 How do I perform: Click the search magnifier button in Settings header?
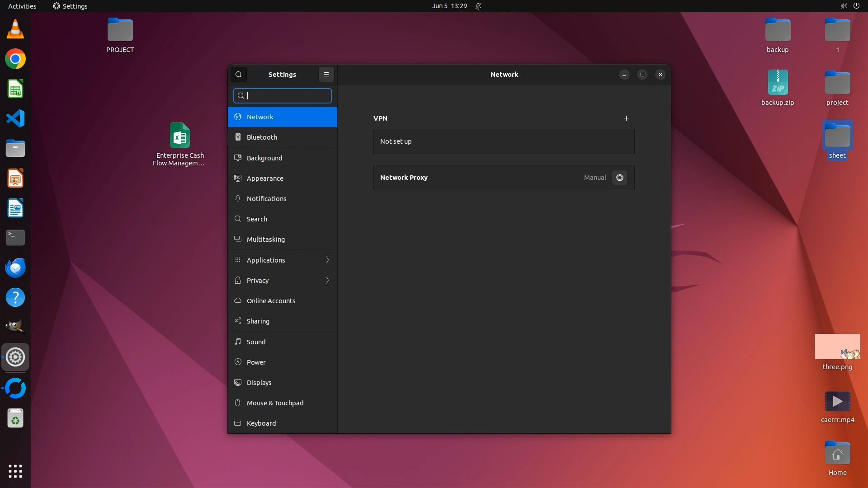click(239, 75)
